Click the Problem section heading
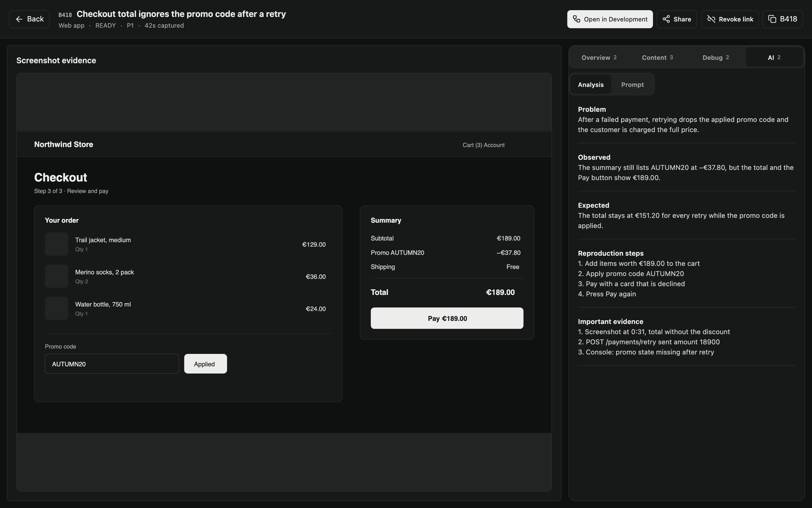 (x=592, y=110)
